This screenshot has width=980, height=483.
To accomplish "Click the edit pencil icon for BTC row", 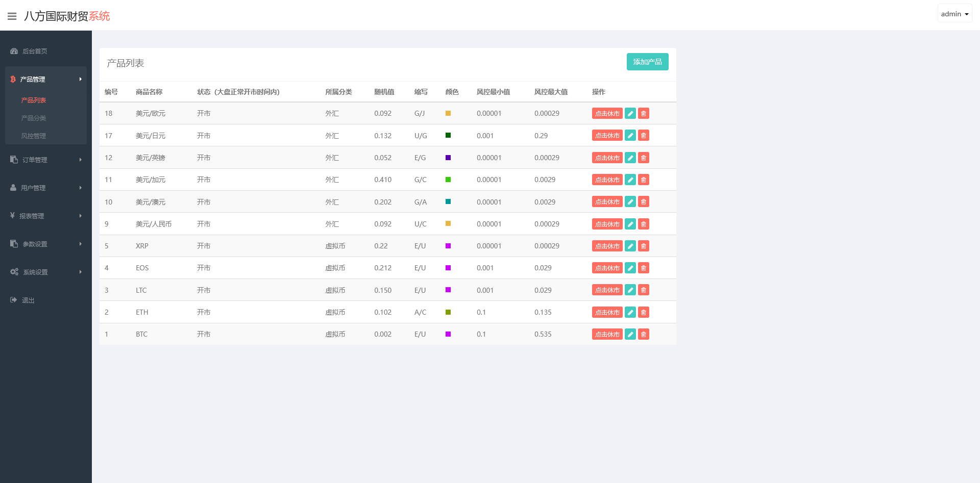I will [x=630, y=334].
